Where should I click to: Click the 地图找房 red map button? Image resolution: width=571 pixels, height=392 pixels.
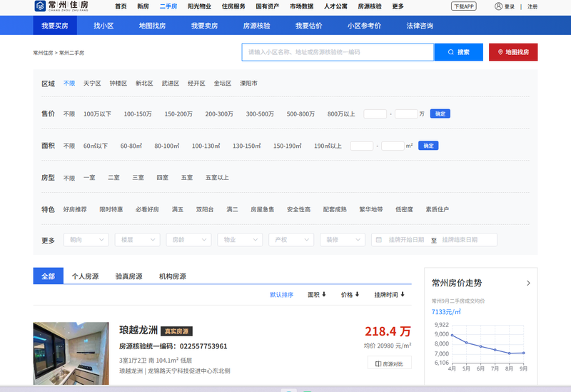[x=513, y=52]
